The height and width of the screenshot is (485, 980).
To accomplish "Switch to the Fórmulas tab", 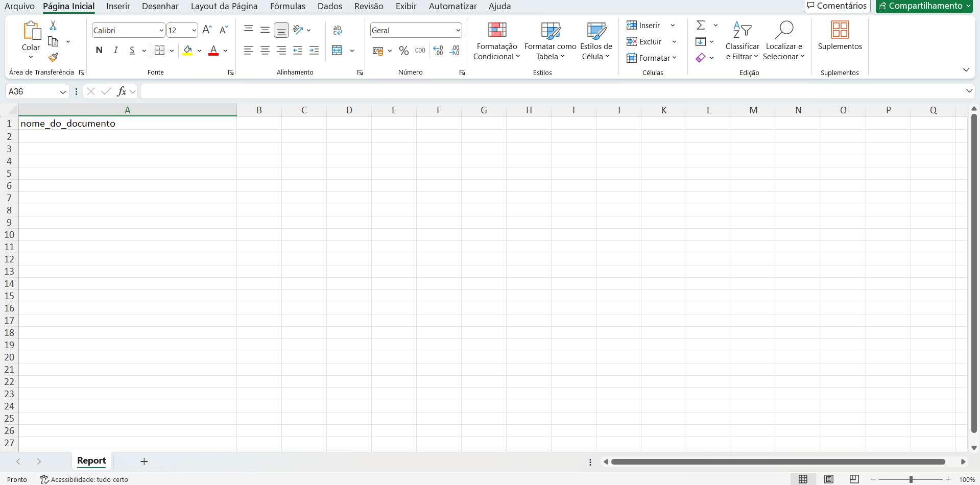I will 288,6.
